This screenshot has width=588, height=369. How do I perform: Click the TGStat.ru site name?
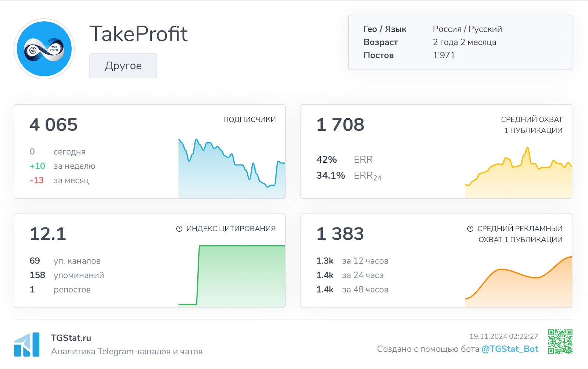71,338
